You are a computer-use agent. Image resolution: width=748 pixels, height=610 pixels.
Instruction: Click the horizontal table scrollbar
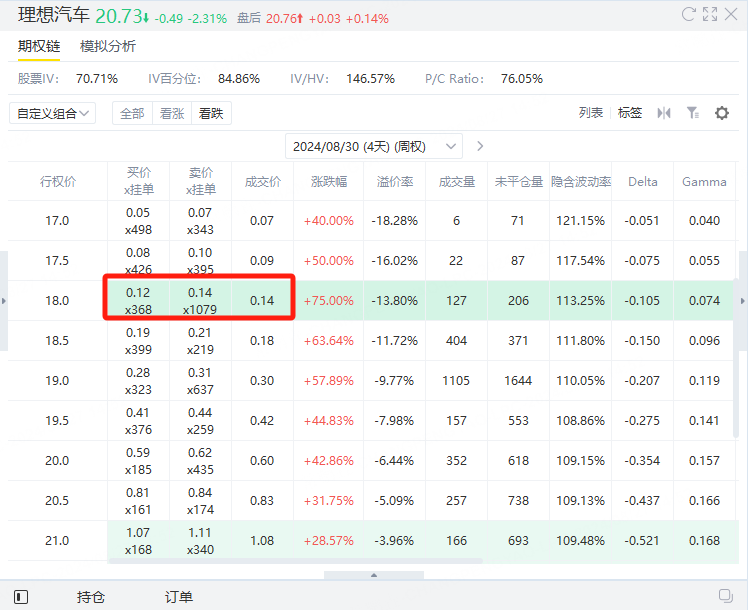coord(296,561)
